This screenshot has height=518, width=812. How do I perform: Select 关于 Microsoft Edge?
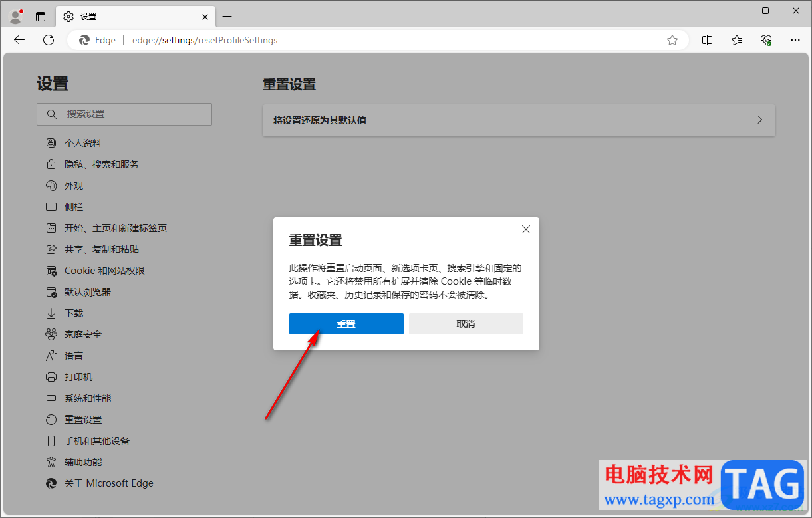[108, 483]
